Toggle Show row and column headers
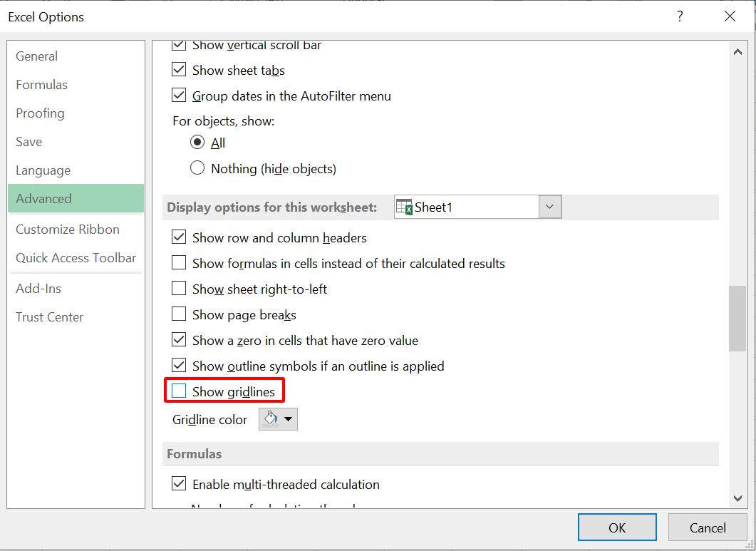The height and width of the screenshot is (551, 756). click(178, 237)
